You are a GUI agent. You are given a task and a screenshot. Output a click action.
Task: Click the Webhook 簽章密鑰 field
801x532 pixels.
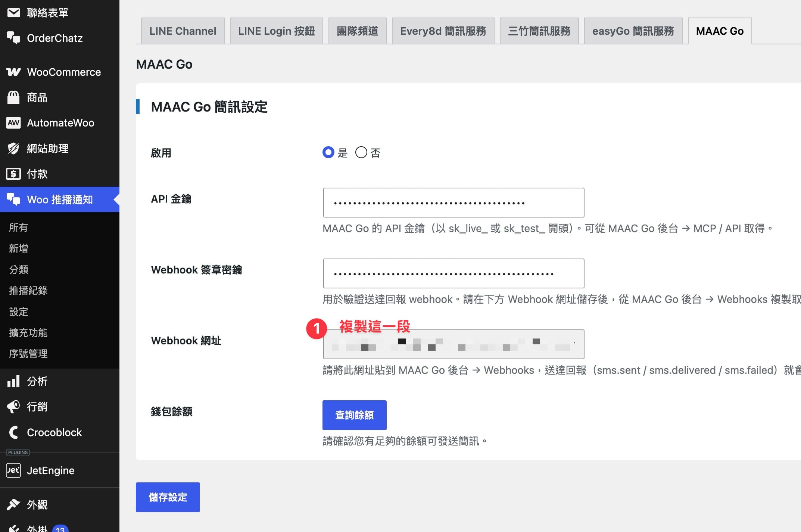454,273
